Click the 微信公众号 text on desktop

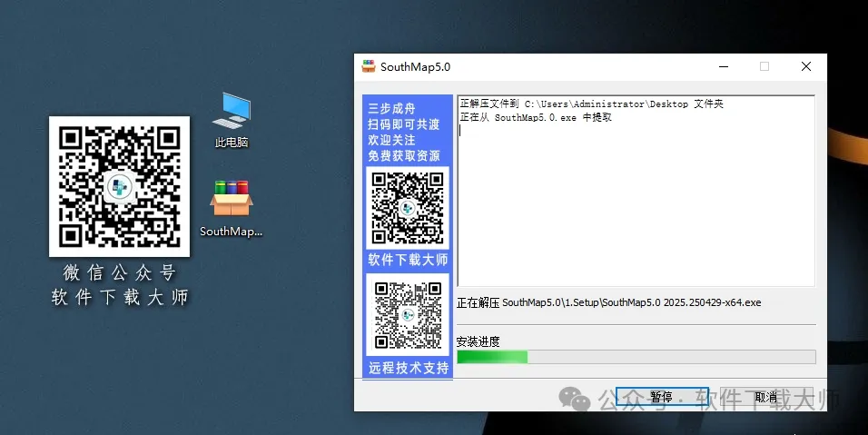click(x=120, y=272)
